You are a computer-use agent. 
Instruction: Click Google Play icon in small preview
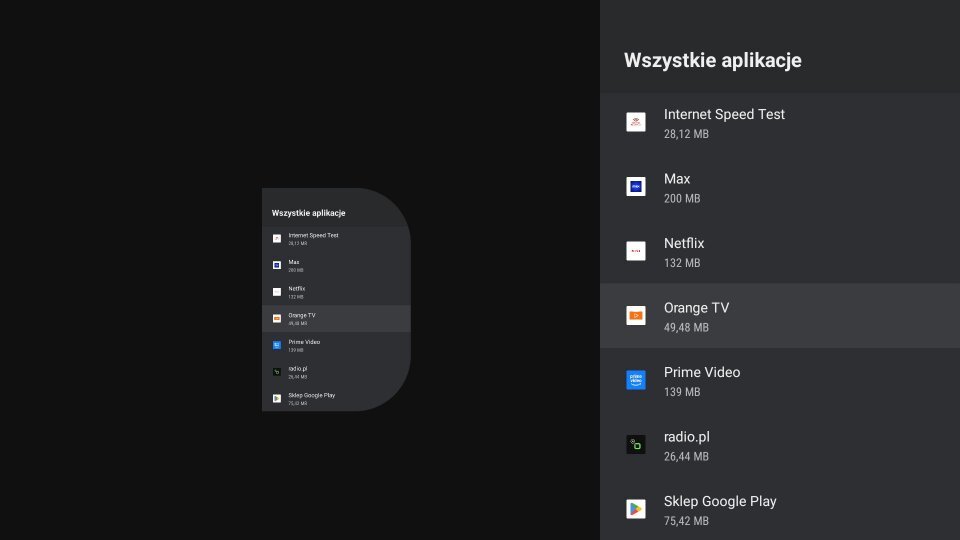pos(277,399)
